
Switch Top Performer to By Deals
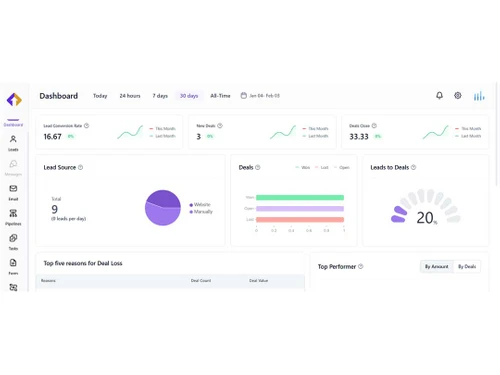click(467, 266)
